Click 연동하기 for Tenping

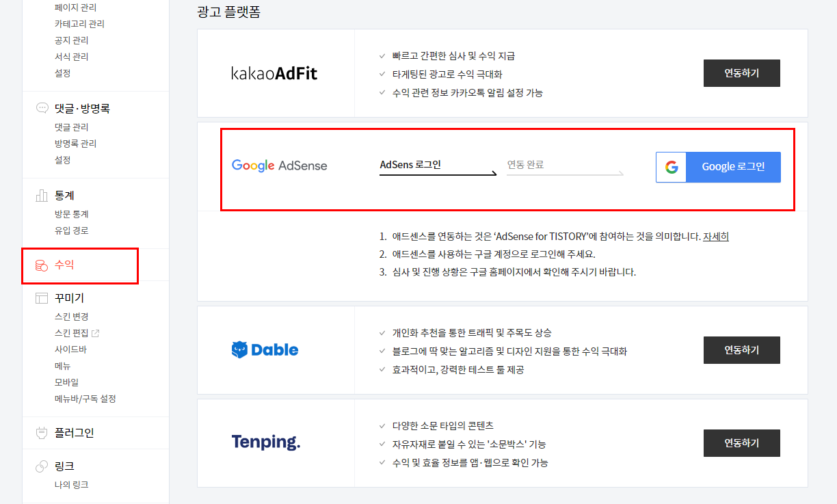[742, 443]
